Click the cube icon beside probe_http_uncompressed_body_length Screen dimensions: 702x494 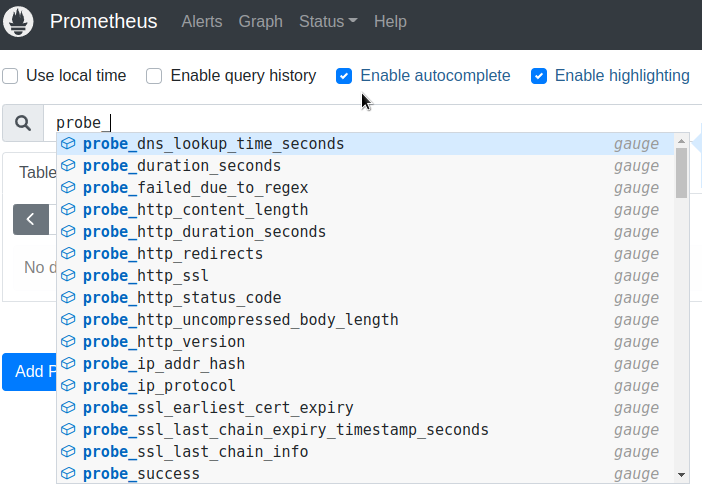[68, 319]
